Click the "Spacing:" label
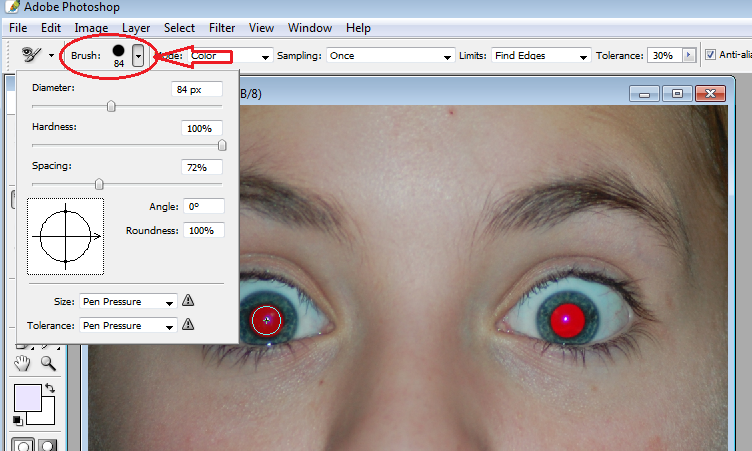The height and width of the screenshot is (451, 752). (52, 166)
